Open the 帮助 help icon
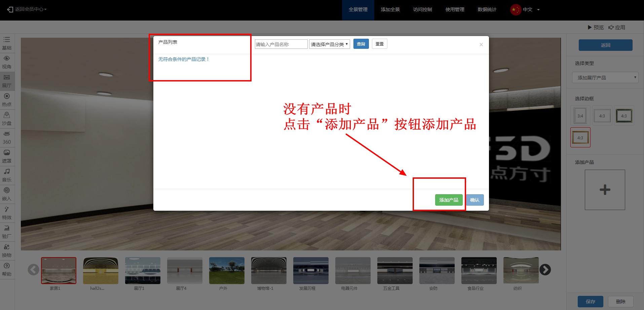This screenshot has width=644, height=310. pyautogui.click(x=7, y=269)
